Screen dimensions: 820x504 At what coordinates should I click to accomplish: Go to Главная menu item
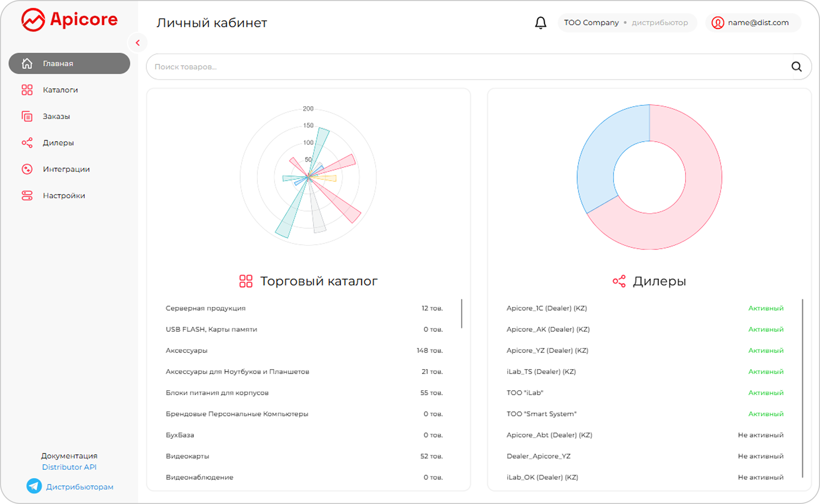[x=69, y=63]
